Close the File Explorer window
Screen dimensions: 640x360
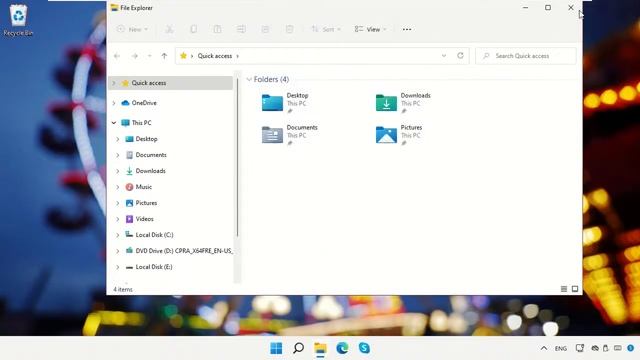tap(571, 8)
